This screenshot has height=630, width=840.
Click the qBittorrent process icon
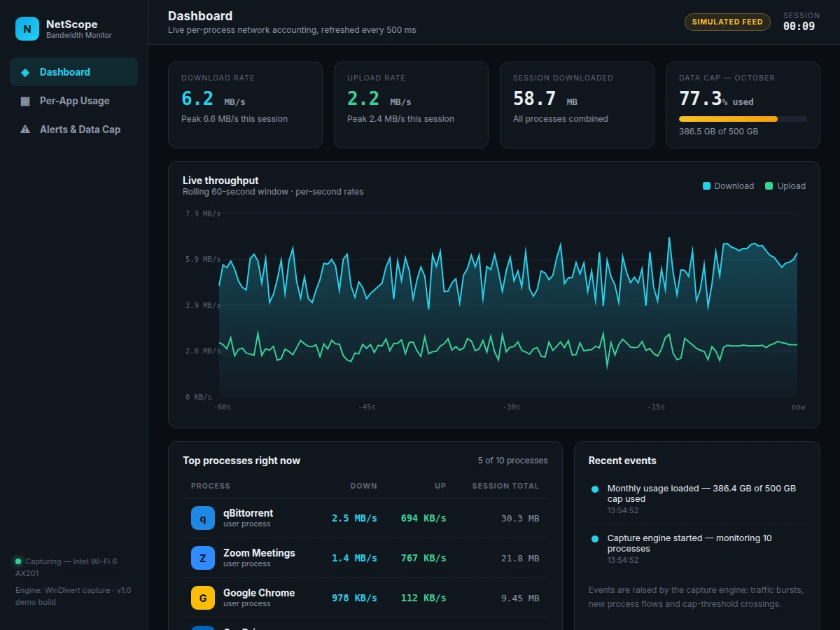click(203, 518)
